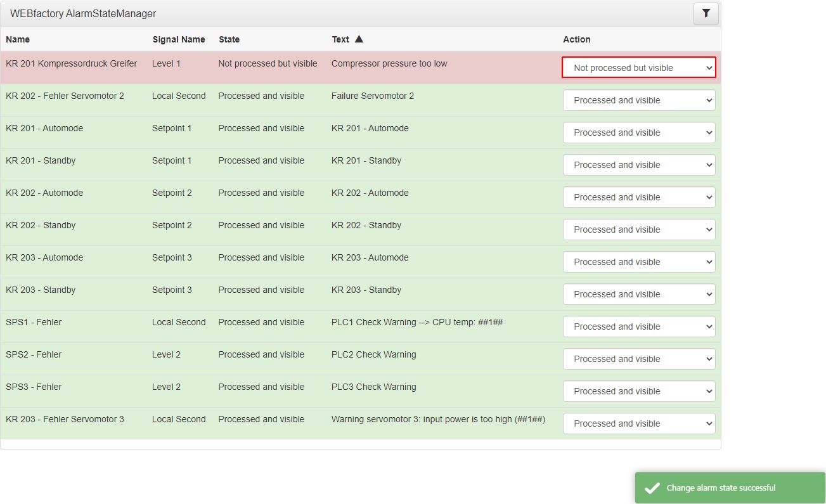This screenshot has width=826, height=504.
Task: Click Compressor pressure too low text
Action: coord(389,63)
